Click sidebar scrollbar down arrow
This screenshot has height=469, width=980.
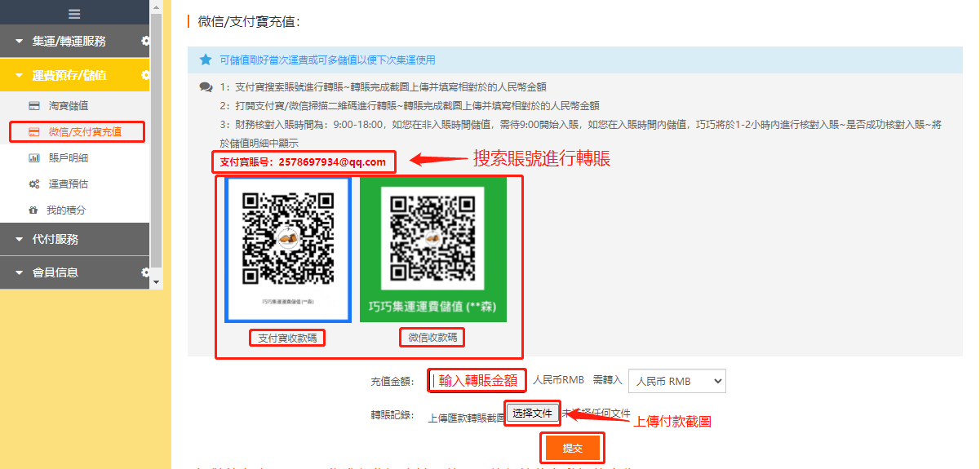157,282
